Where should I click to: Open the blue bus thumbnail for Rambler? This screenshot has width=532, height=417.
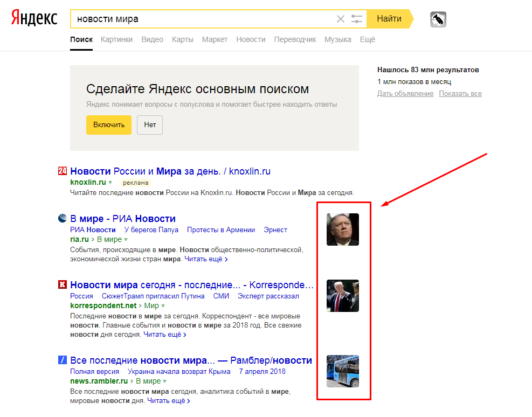(342, 371)
